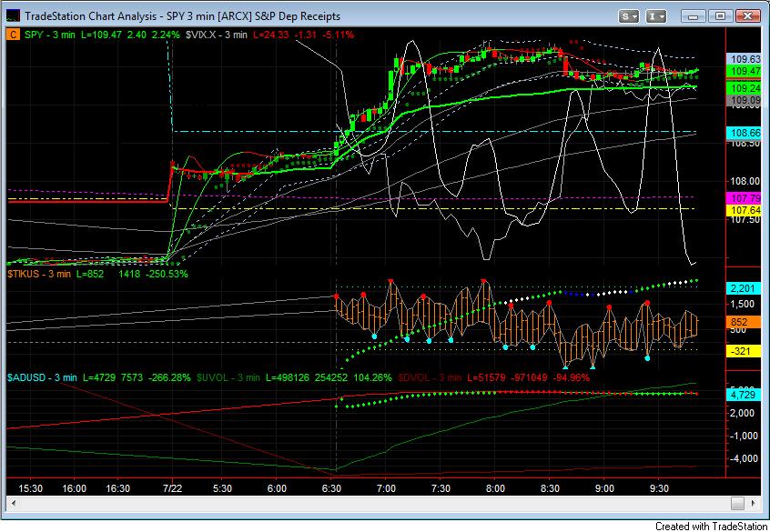The image size is (770, 532).
Task: Click the yellow 107.64 price marker
Action: tap(745, 211)
